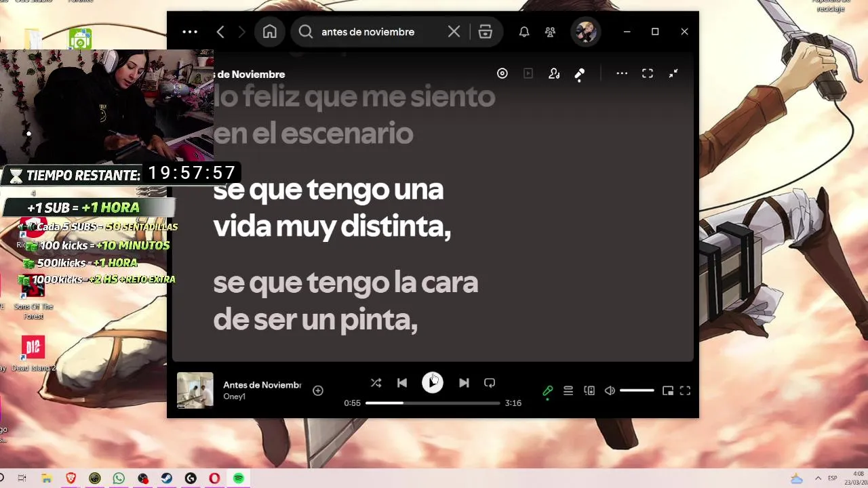Open the profile avatar menu

click(585, 32)
